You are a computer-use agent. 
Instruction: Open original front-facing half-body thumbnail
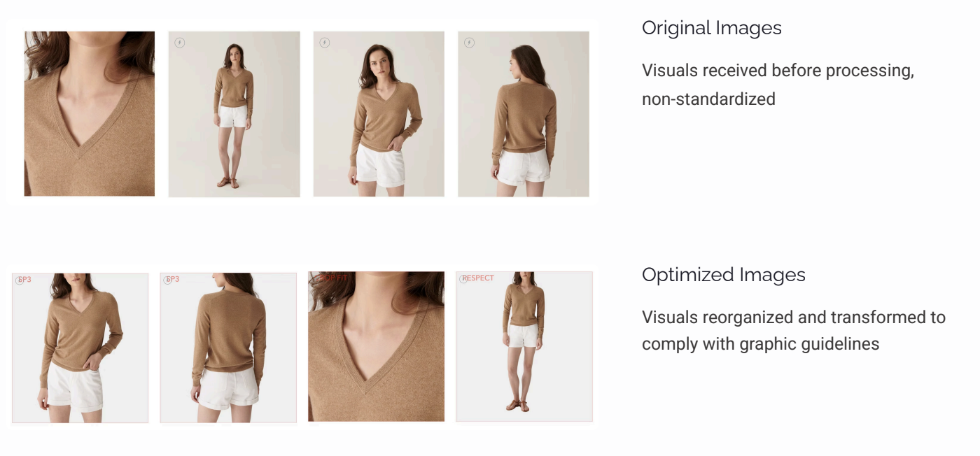tap(379, 114)
